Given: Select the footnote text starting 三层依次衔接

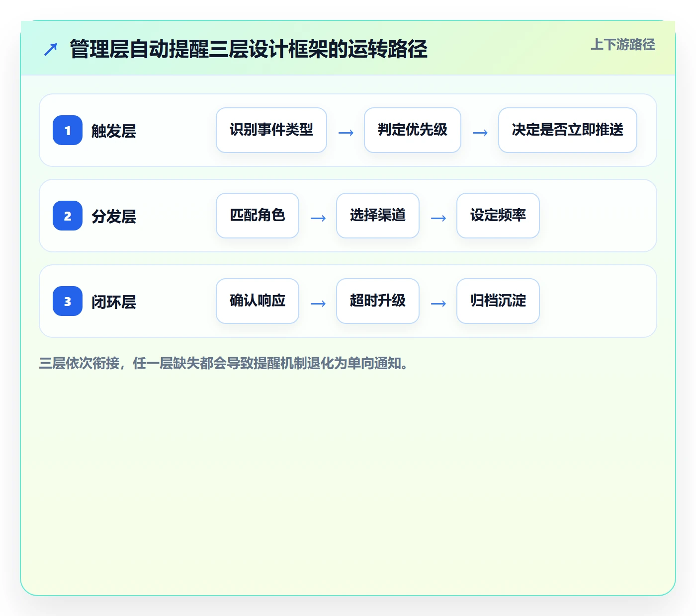Looking at the screenshot, I should [224, 363].
